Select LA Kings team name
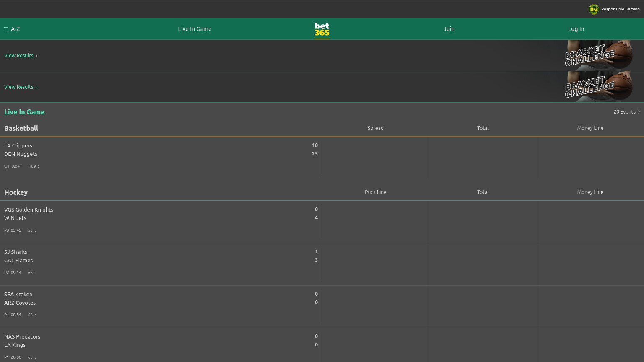The height and width of the screenshot is (362, 644). coord(15,345)
